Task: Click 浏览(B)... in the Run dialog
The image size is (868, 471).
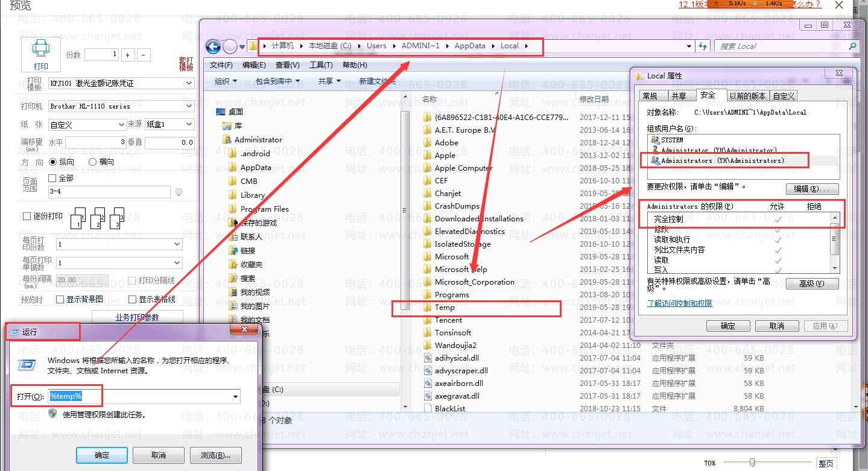Action: [x=215, y=455]
